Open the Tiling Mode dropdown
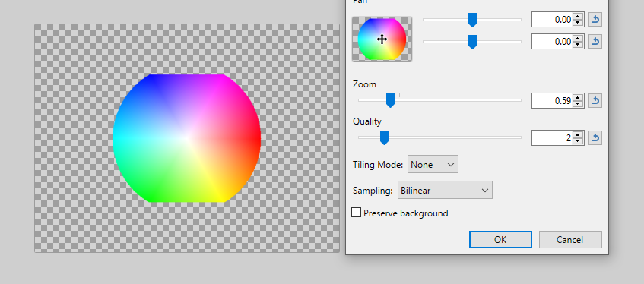 tap(433, 164)
